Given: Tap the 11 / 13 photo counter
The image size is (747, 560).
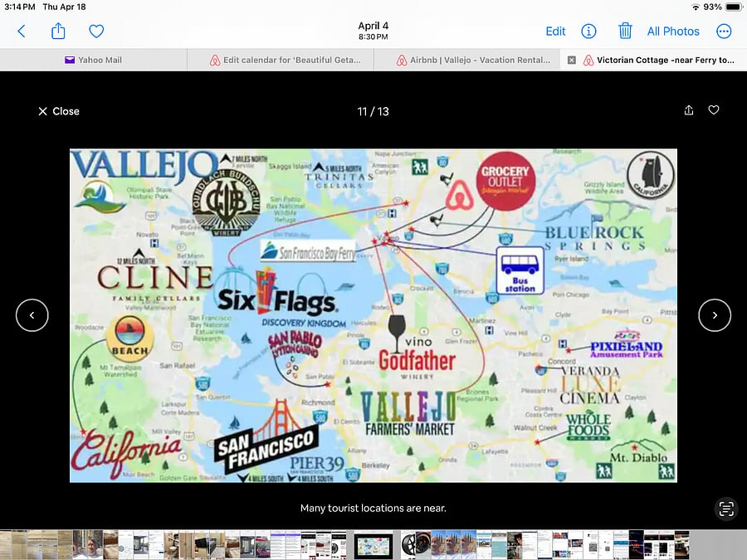Looking at the screenshot, I should tap(373, 111).
